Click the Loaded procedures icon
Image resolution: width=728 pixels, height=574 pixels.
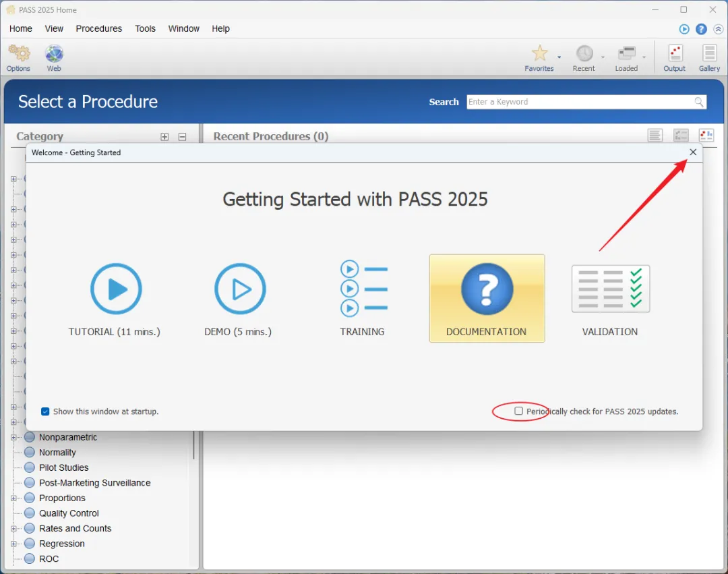pos(626,53)
